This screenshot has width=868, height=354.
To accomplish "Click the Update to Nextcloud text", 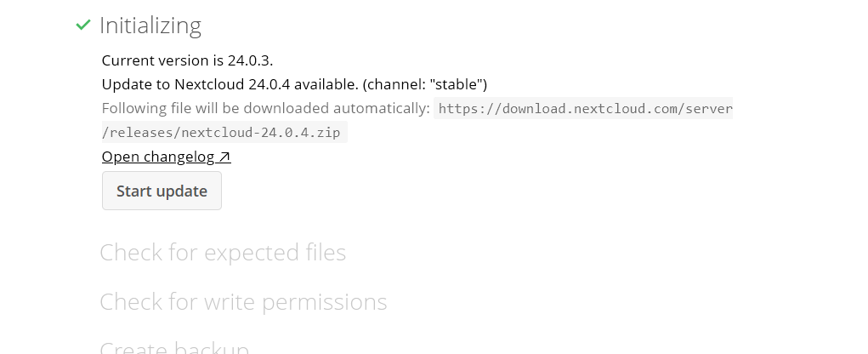I will [173, 84].
